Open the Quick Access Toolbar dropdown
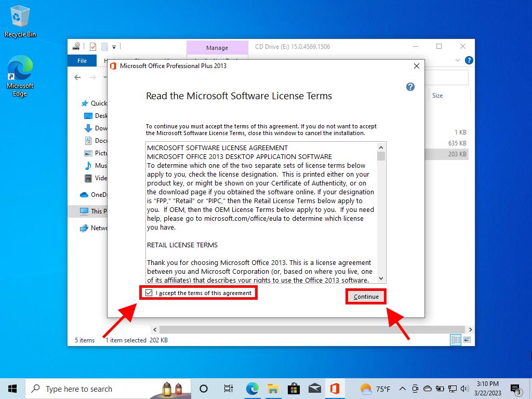This screenshot has height=399, width=532. pos(114,47)
